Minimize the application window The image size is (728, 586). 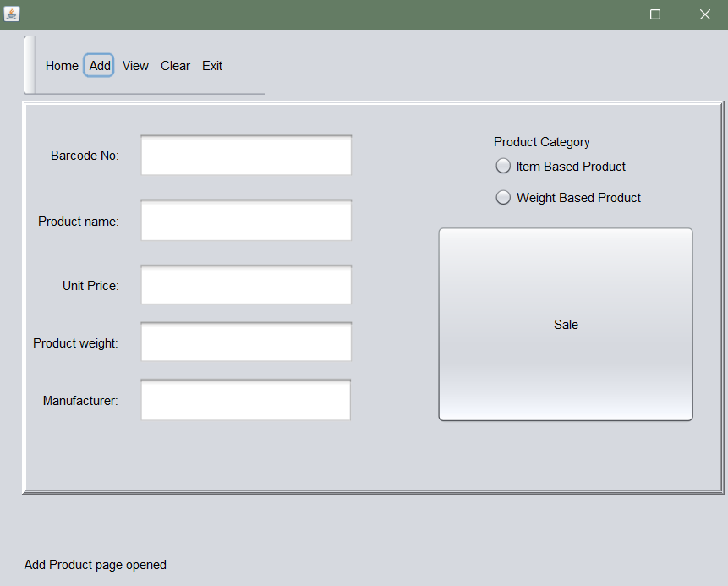click(605, 14)
